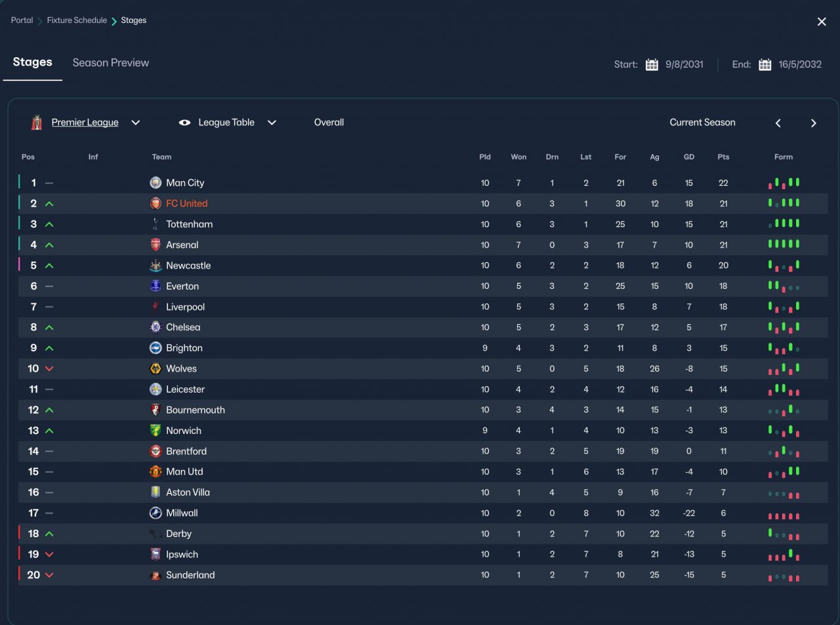
Task: Click the Wolves club badge icon
Action: (x=156, y=369)
